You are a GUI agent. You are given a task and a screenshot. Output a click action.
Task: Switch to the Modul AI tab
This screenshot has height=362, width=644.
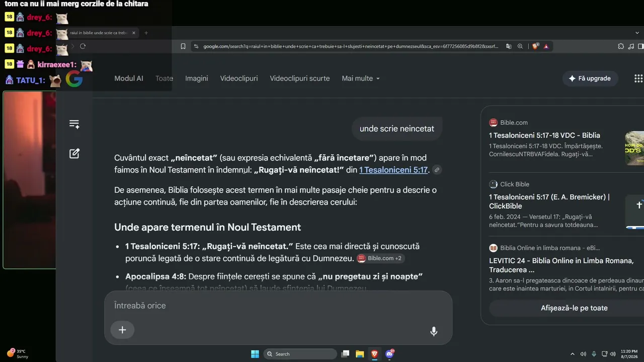pyautogui.click(x=129, y=78)
